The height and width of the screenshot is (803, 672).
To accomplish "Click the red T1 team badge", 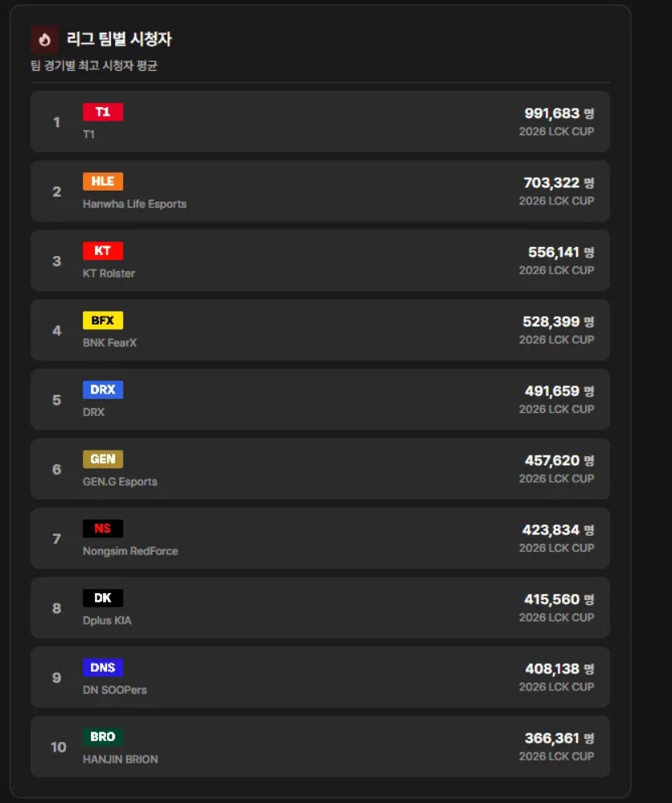I will 103,112.
